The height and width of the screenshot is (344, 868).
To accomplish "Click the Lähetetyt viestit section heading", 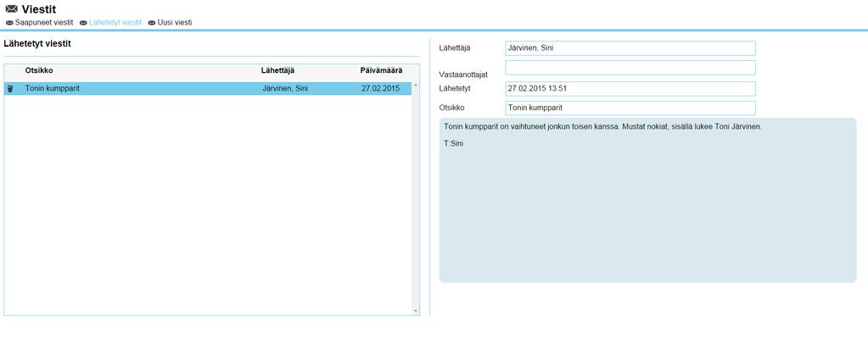I will (36, 43).
